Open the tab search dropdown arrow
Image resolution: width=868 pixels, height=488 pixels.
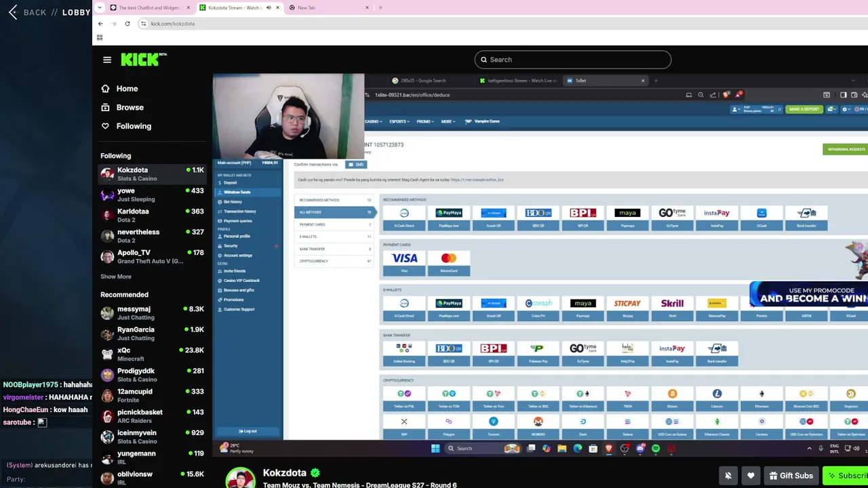tap(100, 7)
